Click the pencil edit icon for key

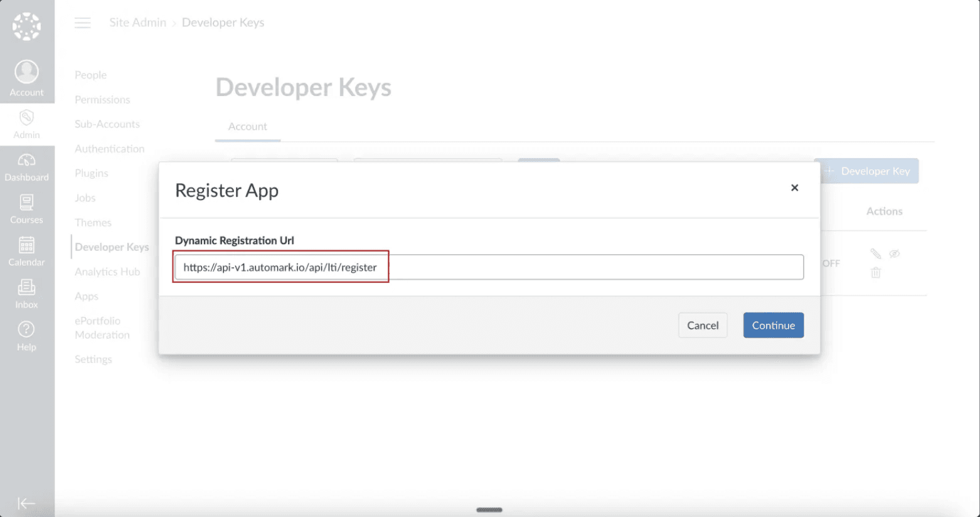(x=876, y=253)
